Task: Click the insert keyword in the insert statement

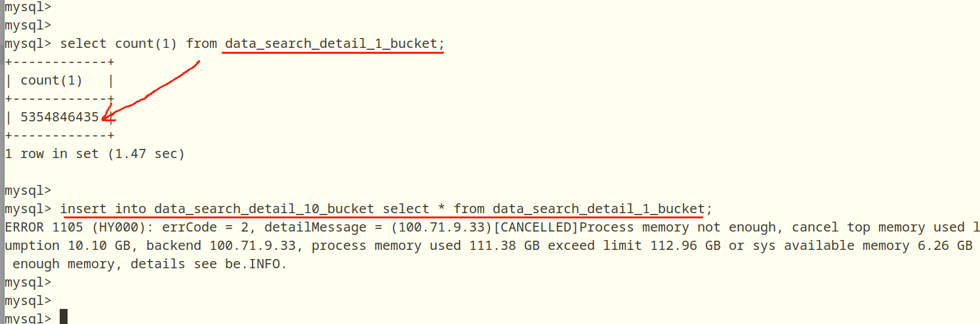Action: click(x=83, y=209)
